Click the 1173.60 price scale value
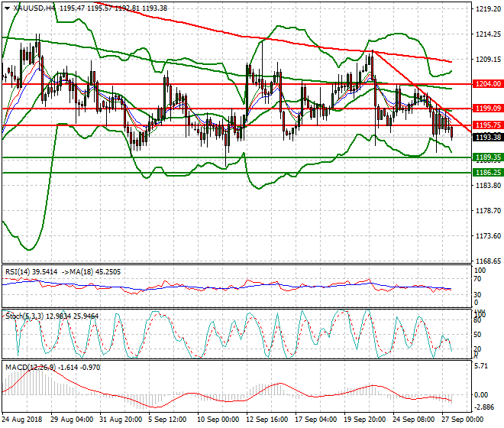This screenshot has width=504, height=428. tap(488, 236)
